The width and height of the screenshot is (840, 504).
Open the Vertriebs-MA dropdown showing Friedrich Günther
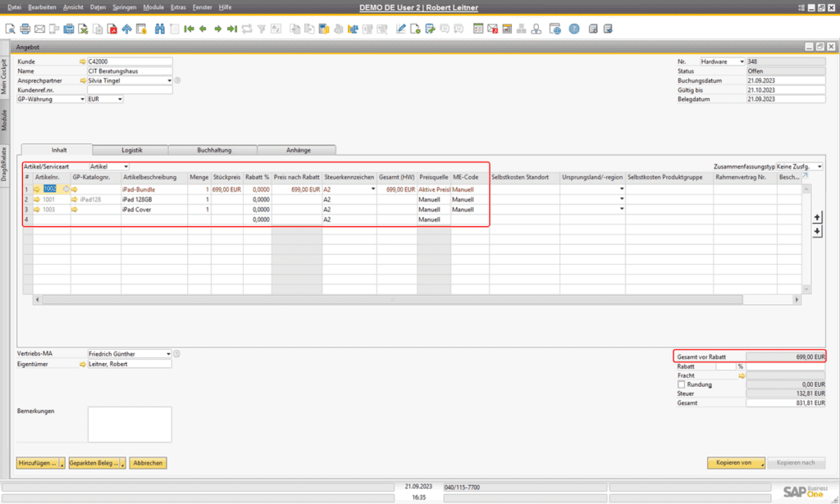coord(168,354)
